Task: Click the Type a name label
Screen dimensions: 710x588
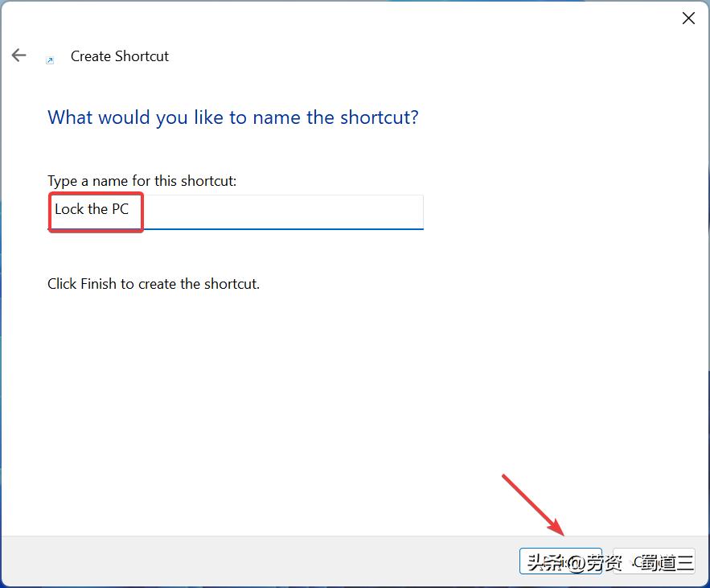Action: pyautogui.click(x=142, y=180)
